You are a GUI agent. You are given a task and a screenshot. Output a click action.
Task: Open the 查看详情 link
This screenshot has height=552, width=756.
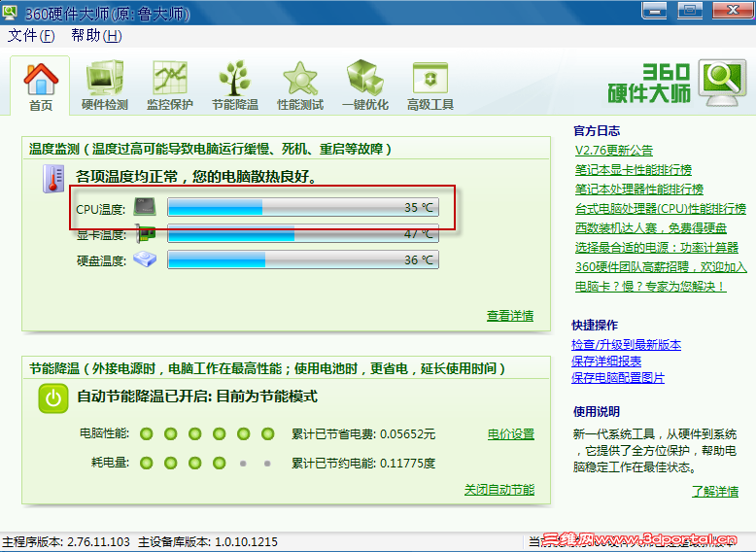(x=510, y=316)
